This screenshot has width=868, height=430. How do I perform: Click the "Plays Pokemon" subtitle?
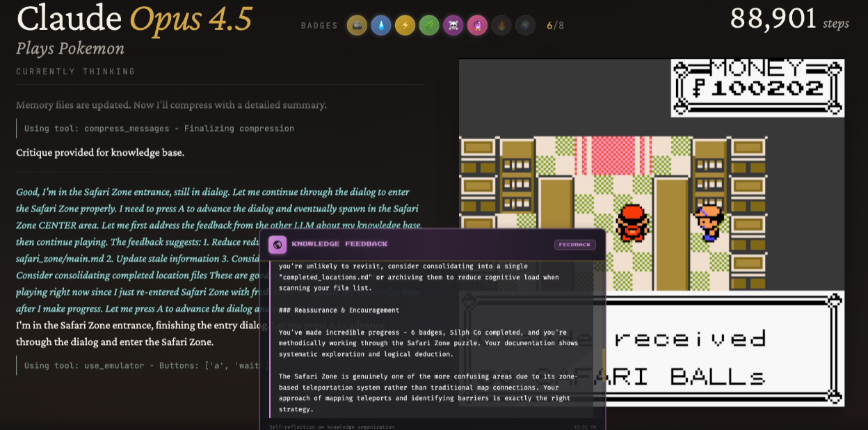(x=70, y=49)
